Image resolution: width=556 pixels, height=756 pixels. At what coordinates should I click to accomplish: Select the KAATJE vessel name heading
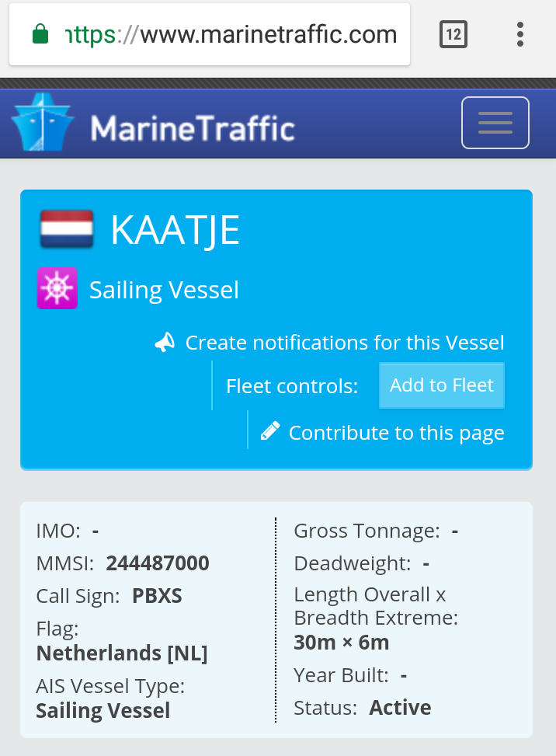pos(175,231)
